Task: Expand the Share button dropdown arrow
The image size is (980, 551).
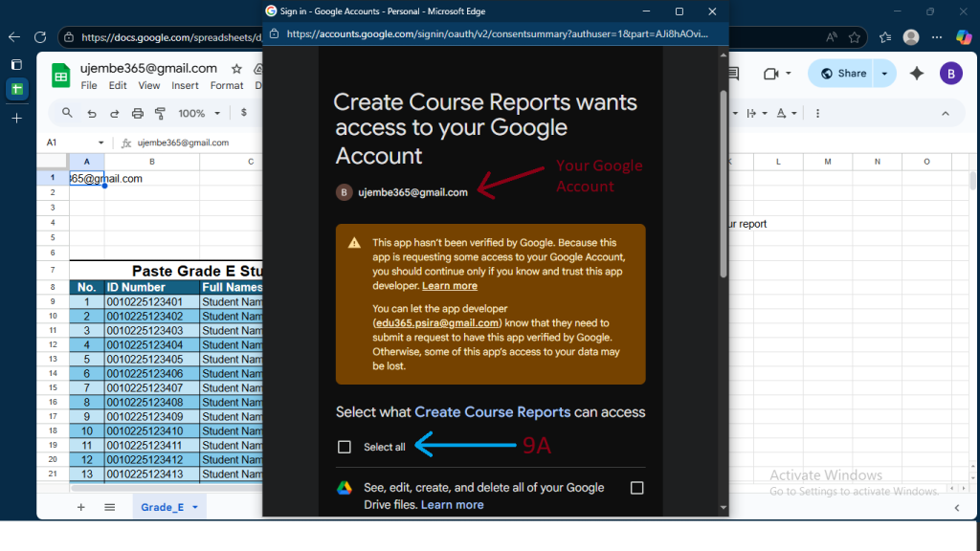Action: (x=884, y=74)
